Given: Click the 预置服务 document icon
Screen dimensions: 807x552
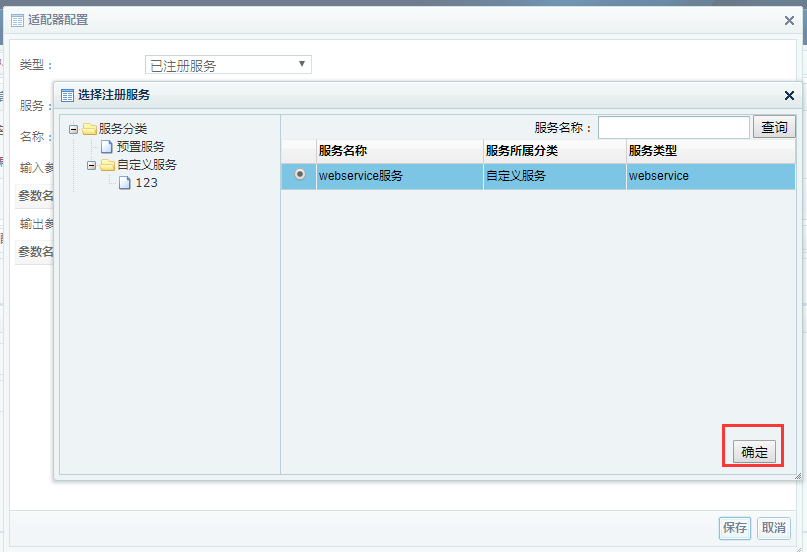Looking at the screenshot, I should [107, 147].
